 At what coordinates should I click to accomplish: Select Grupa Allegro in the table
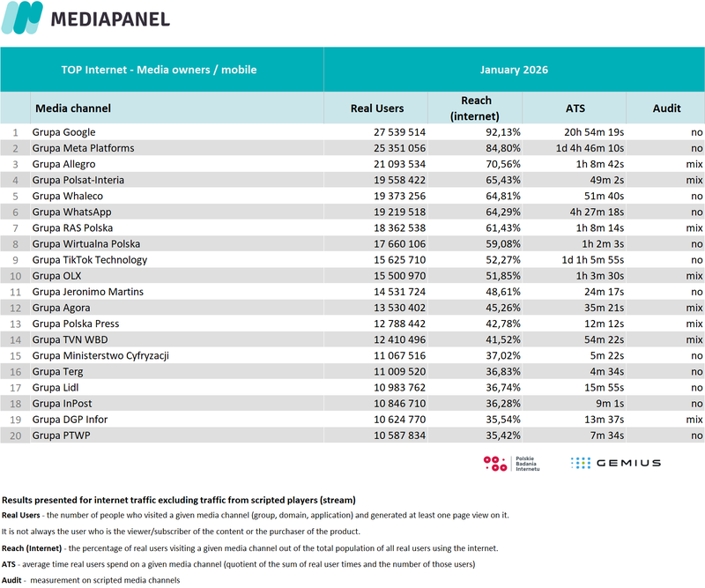coord(63,164)
